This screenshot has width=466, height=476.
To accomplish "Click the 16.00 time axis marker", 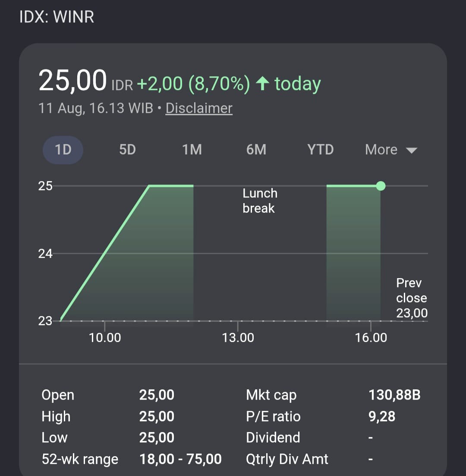I will click(x=371, y=338).
